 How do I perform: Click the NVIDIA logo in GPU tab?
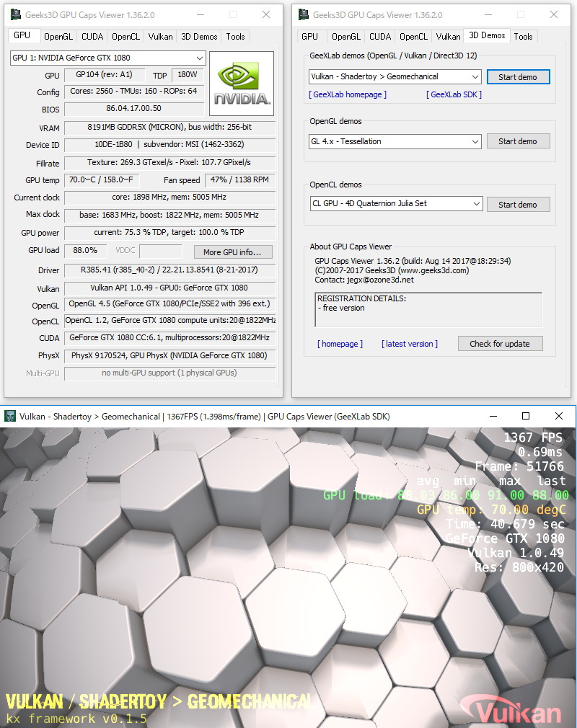coord(242,84)
